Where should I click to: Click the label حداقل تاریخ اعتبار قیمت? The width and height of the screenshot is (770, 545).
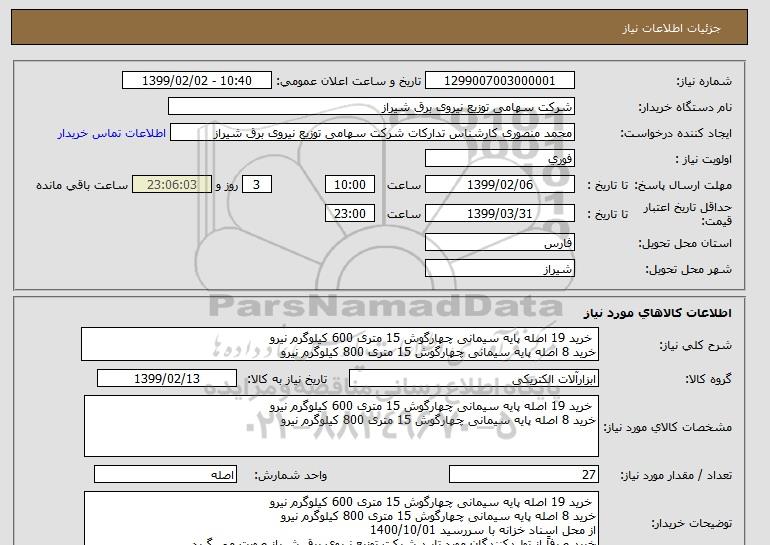[x=688, y=214]
